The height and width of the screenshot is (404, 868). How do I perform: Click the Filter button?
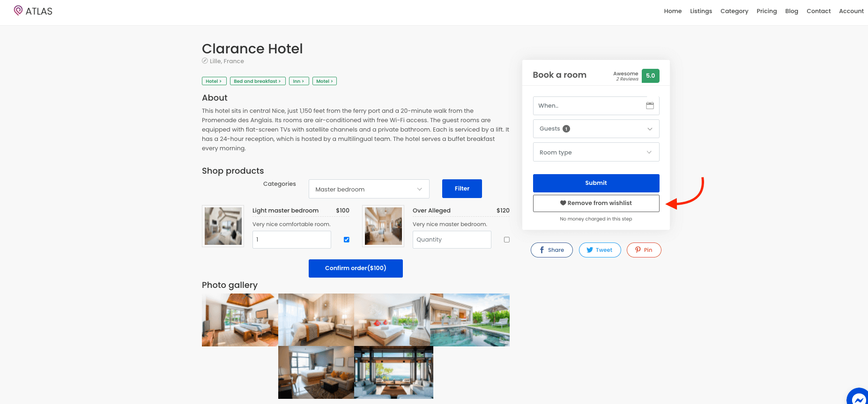[462, 189]
